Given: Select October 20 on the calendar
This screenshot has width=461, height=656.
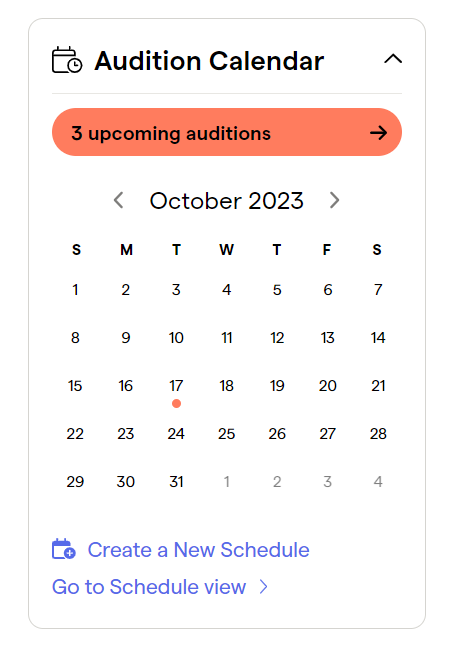Looking at the screenshot, I should point(327,386).
